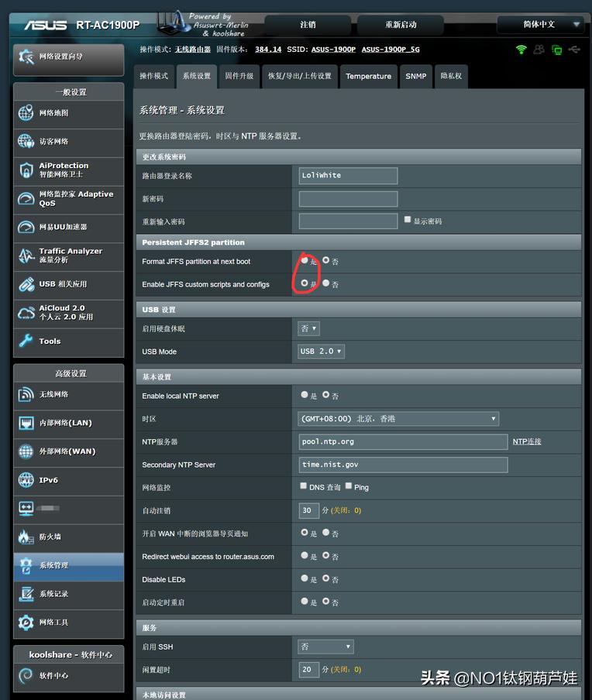Open the Traffic Analyzer icon
Image resolution: width=592 pixels, height=700 pixels.
(x=26, y=256)
